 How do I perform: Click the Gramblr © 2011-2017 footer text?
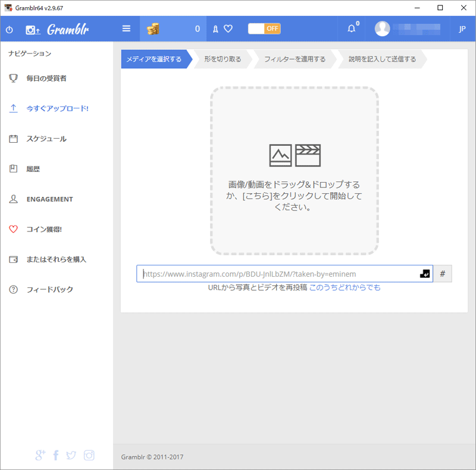click(x=152, y=457)
